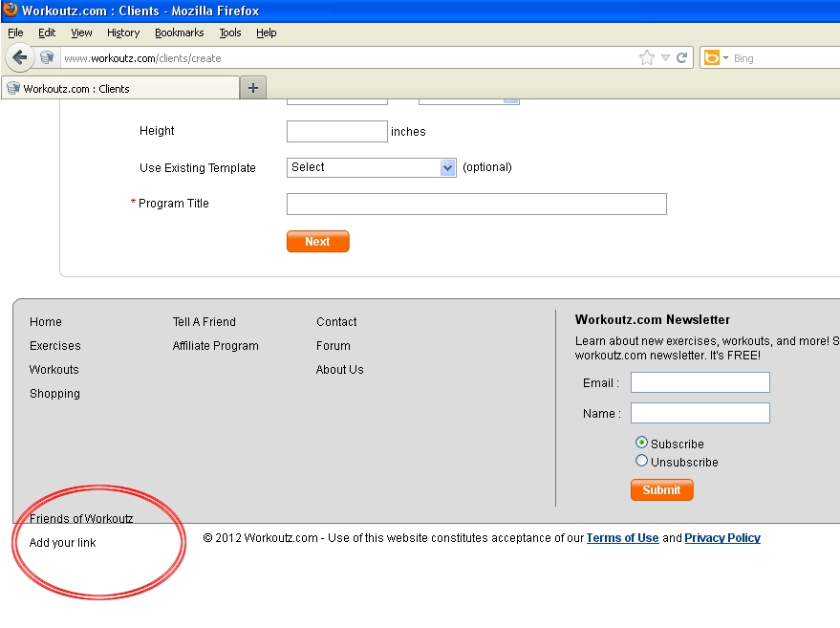The height and width of the screenshot is (628, 840).
Task: Select the Subscribe radio button
Action: tap(641, 443)
